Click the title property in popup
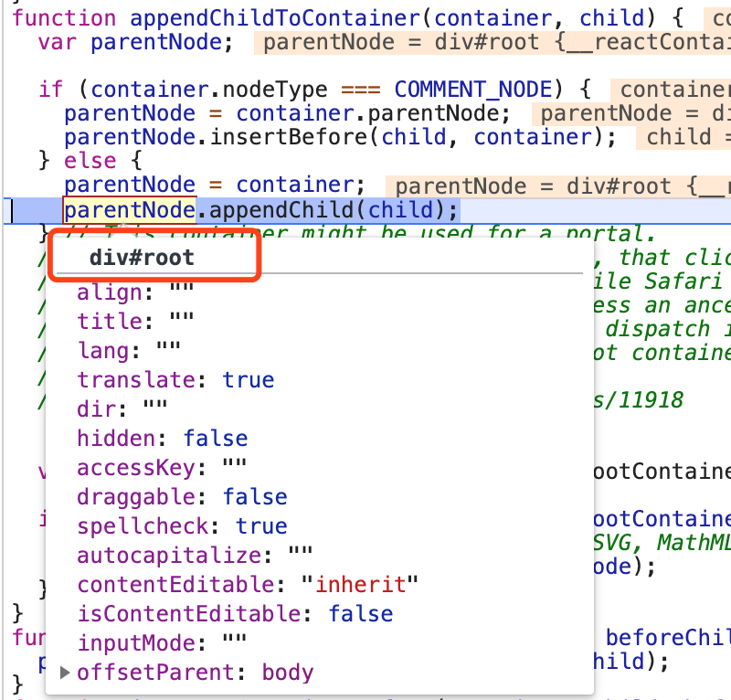Viewport: 731px width, 700px height. click(x=135, y=322)
